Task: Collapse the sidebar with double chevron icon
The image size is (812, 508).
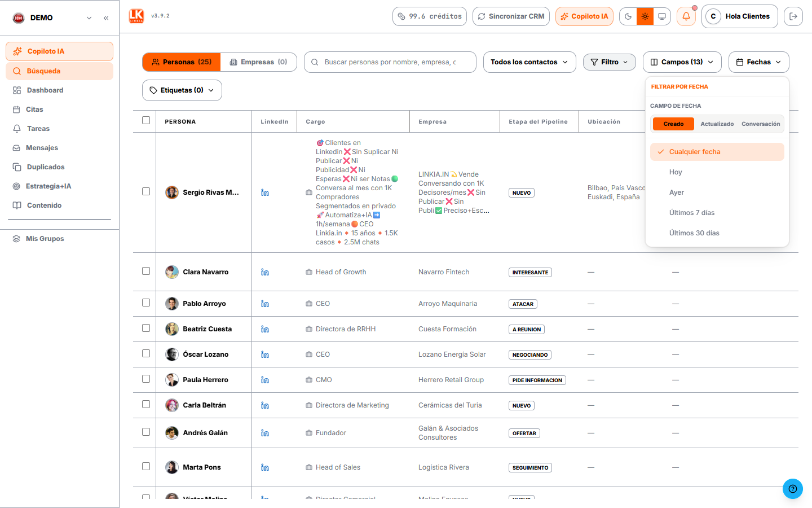Action: [x=106, y=18]
